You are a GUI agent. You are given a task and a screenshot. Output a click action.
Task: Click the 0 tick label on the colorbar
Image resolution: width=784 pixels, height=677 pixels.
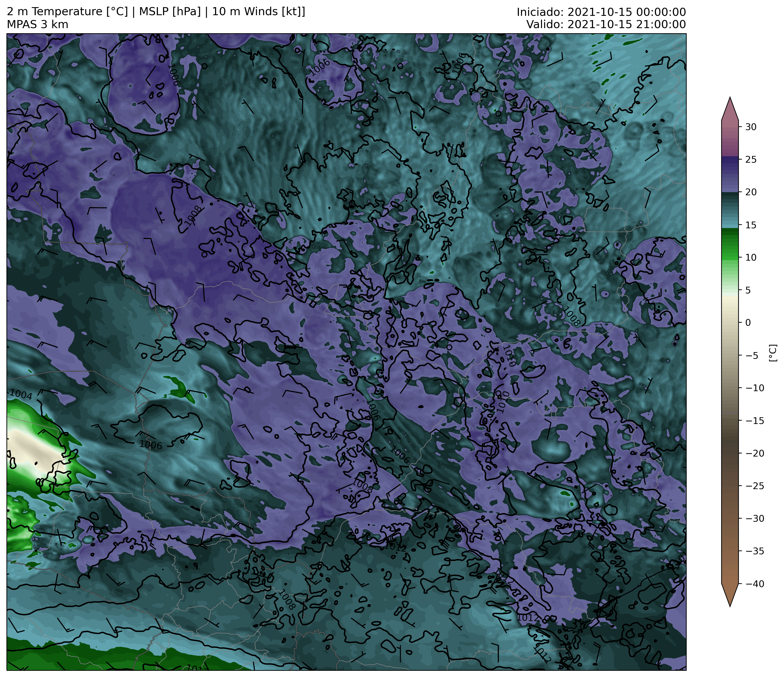point(748,323)
